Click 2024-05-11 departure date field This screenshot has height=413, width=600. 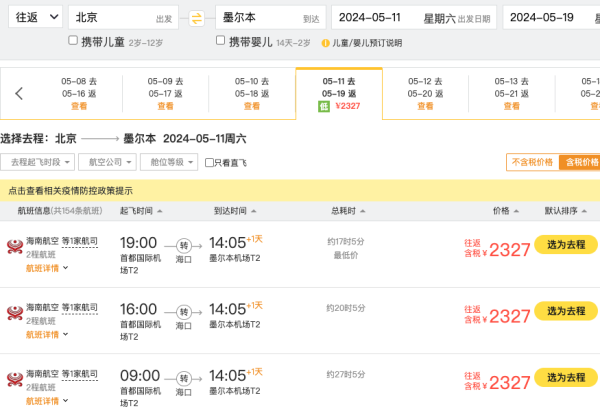coord(414,17)
